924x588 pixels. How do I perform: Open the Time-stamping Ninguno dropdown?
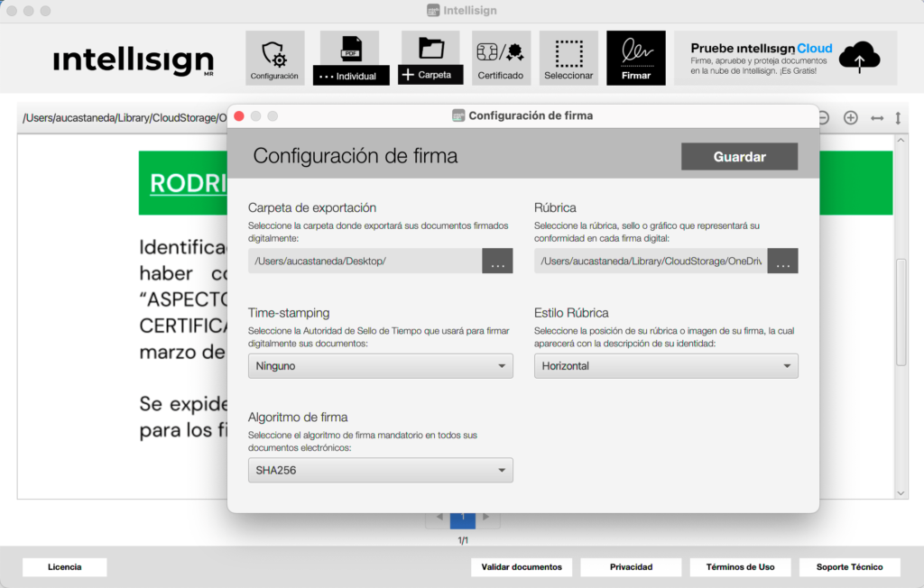381,366
